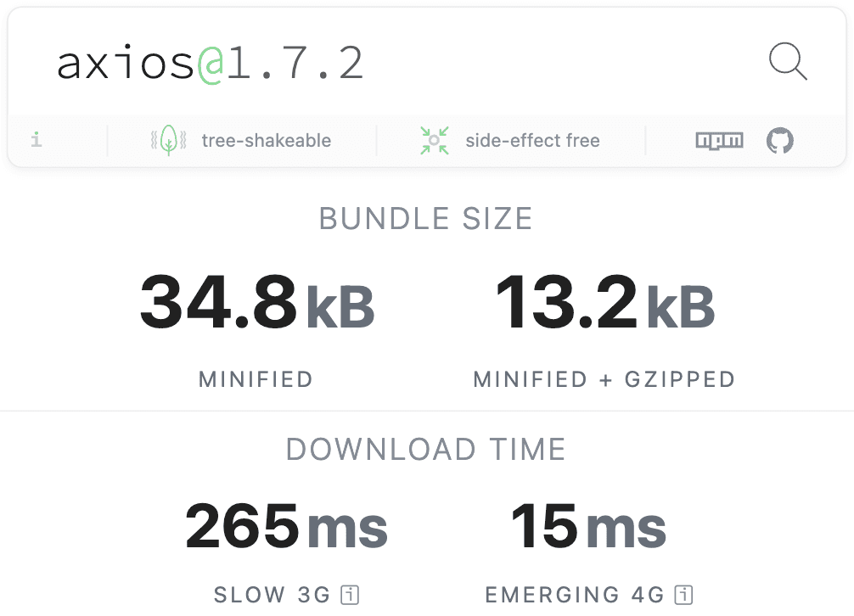Select the 'EMERGING 4G' label

pos(575,596)
